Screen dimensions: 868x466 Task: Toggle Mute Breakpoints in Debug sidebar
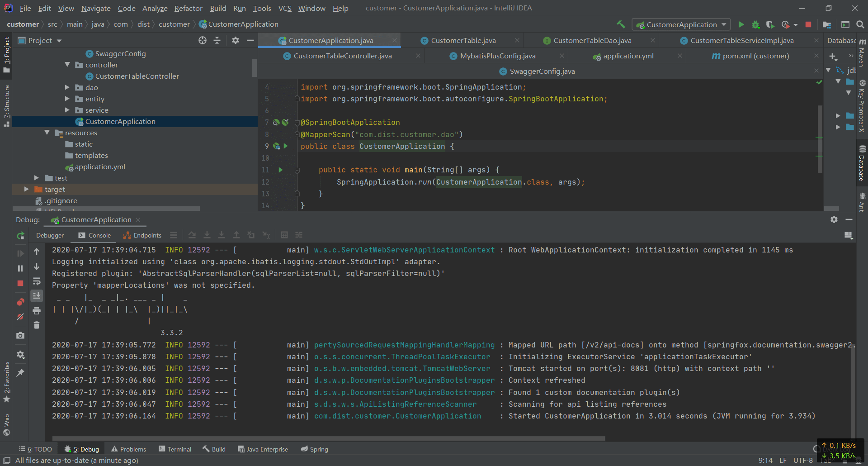click(20, 317)
